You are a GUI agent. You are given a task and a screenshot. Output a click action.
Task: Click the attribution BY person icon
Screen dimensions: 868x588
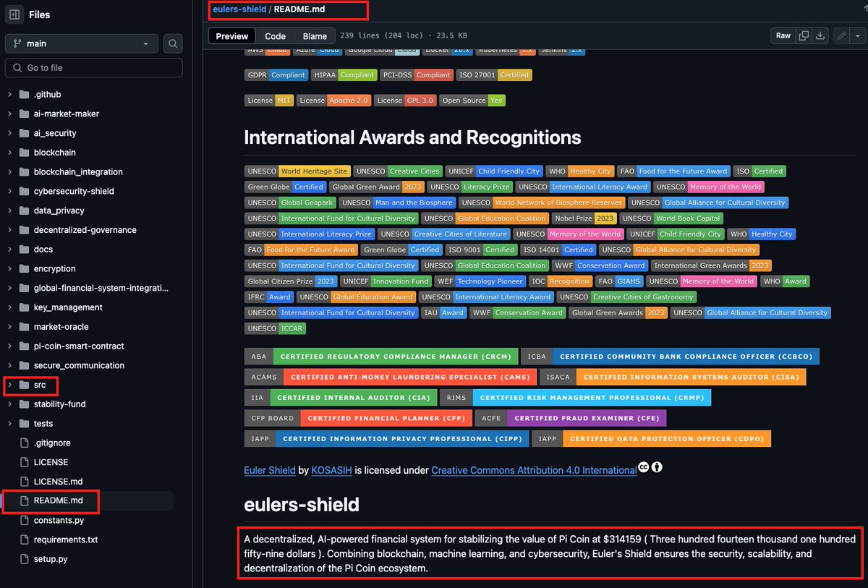click(657, 468)
